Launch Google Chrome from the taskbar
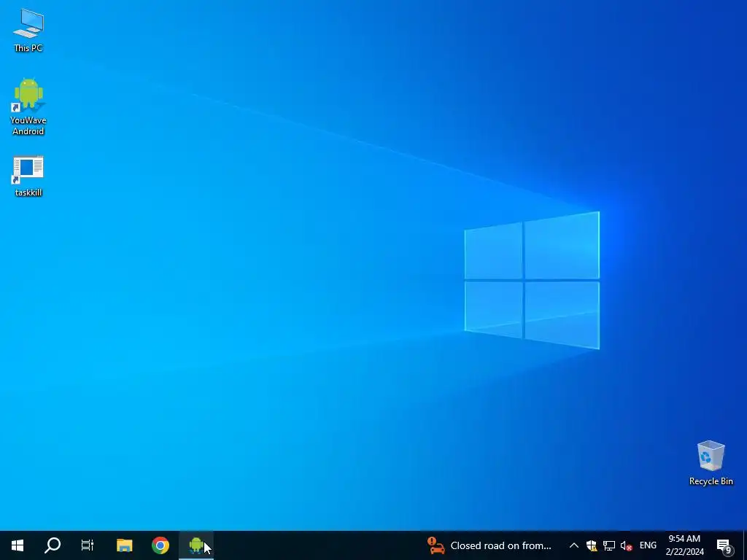 [x=160, y=545]
